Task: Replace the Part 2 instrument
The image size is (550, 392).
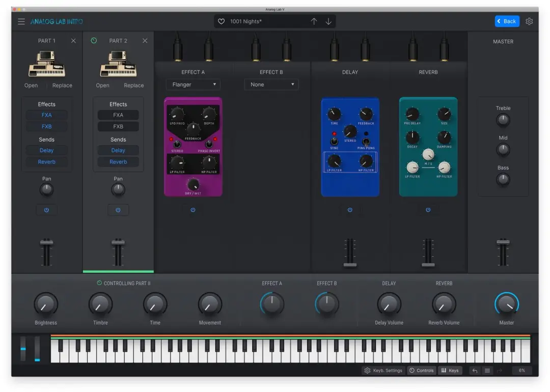Action: coord(133,85)
